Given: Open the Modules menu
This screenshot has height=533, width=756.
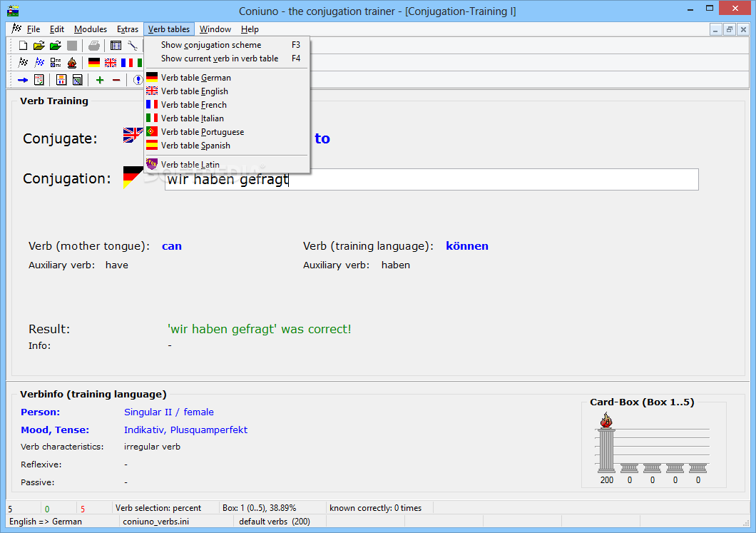Looking at the screenshot, I should [90, 29].
